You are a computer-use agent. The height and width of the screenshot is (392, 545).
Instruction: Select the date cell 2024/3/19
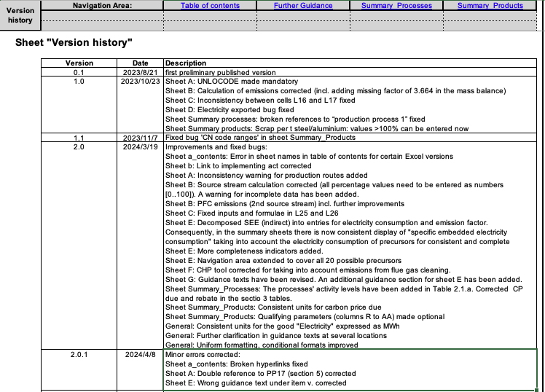pyautogui.click(x=141, y=146)
